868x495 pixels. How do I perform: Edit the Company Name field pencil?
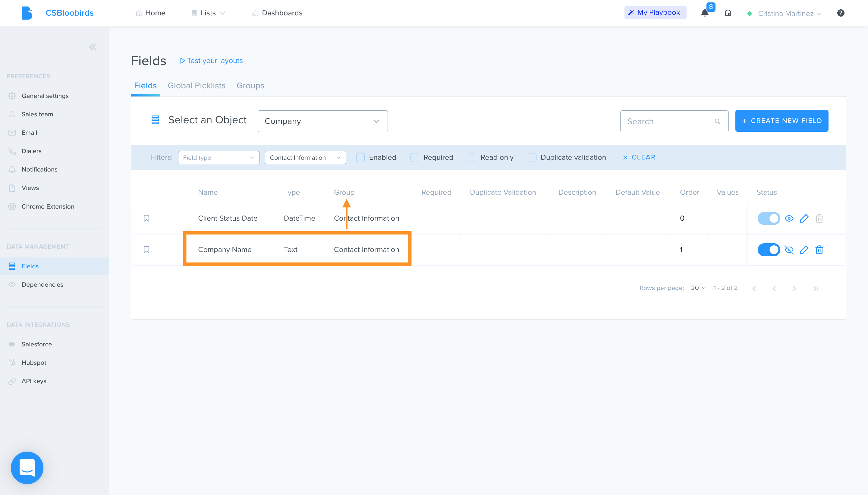click(804, 250)
